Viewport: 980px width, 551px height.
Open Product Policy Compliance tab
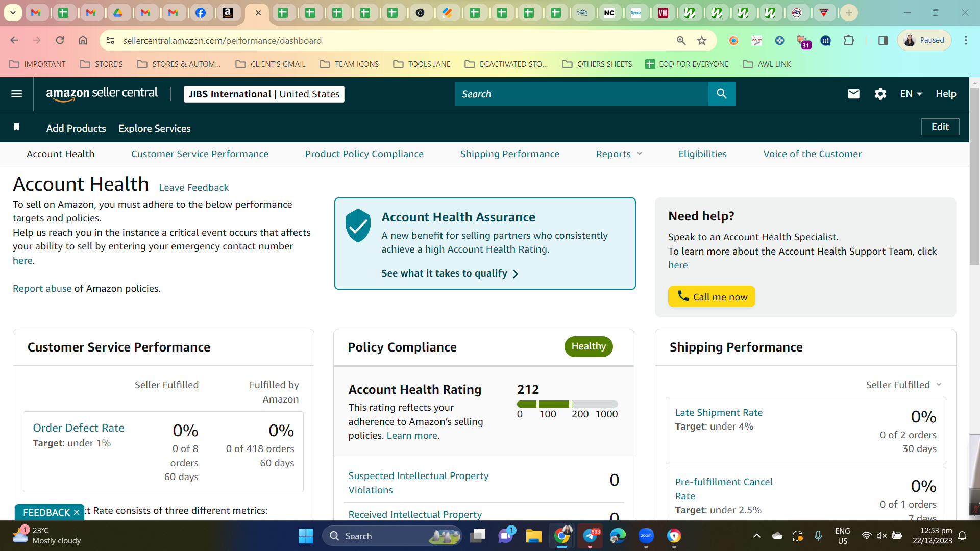(x=364, y=154)
